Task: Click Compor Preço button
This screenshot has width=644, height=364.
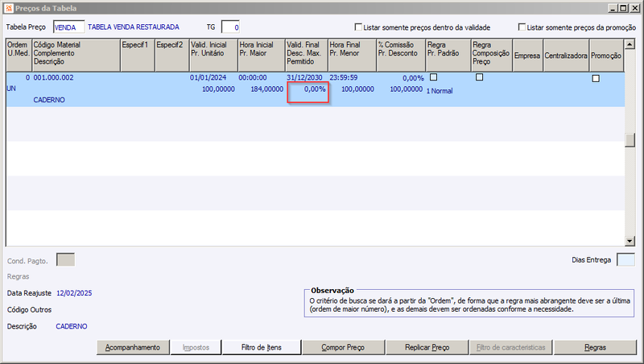Action: point(344,348)
